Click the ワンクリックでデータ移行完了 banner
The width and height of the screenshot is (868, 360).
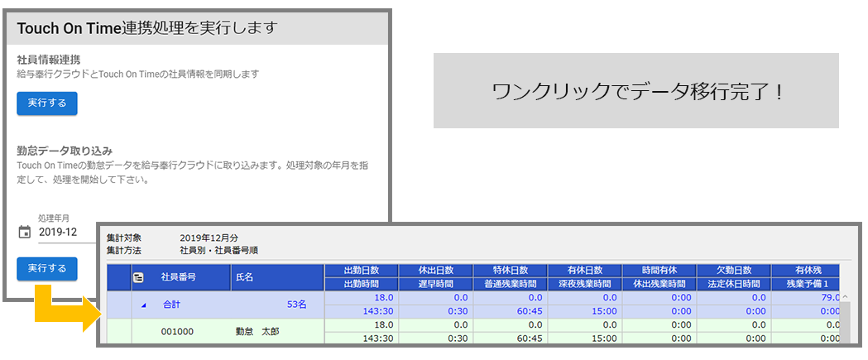636,91
